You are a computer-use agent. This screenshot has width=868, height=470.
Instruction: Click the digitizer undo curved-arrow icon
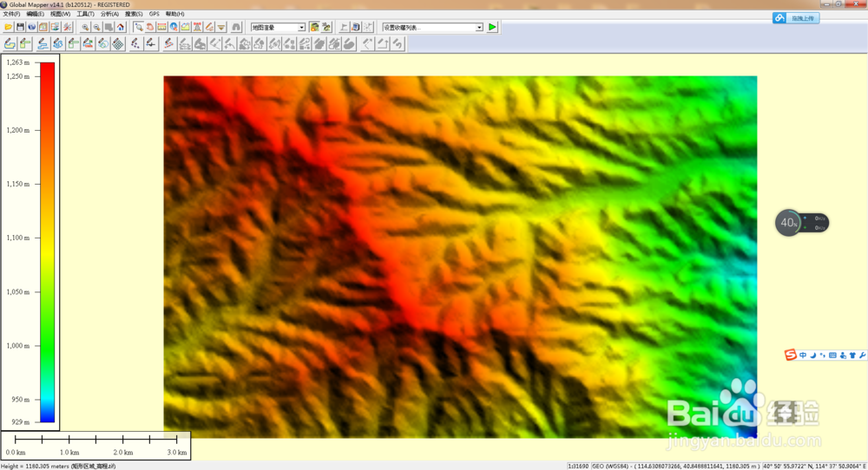coord(398,43)
